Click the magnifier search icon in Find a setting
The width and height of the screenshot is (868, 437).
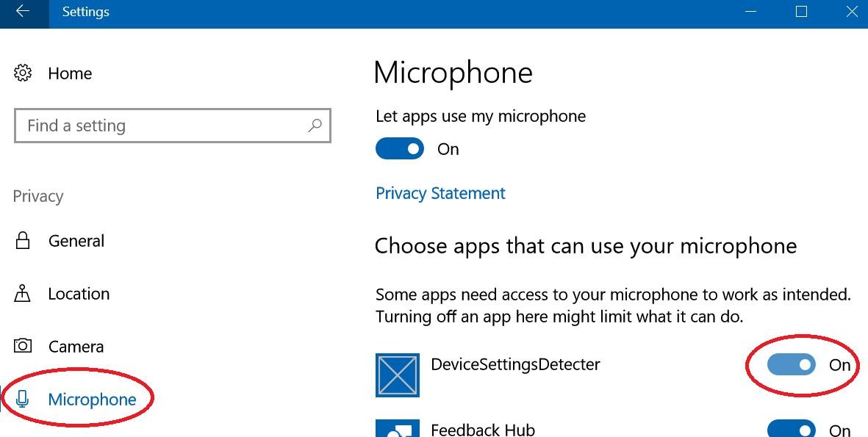point(315,126)
